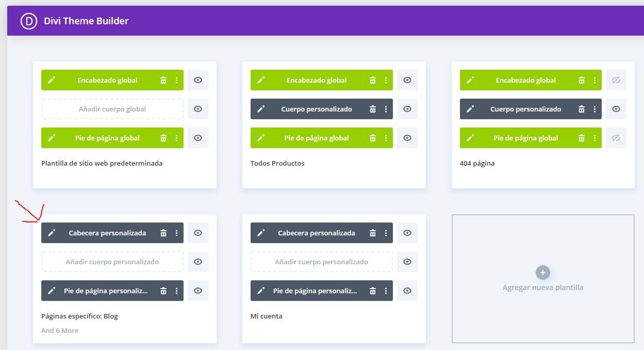This screenshot has width=644, height=350.
Task: Edit Encabezado global in Todos Productos card
Action: click(x=261, y=80)
